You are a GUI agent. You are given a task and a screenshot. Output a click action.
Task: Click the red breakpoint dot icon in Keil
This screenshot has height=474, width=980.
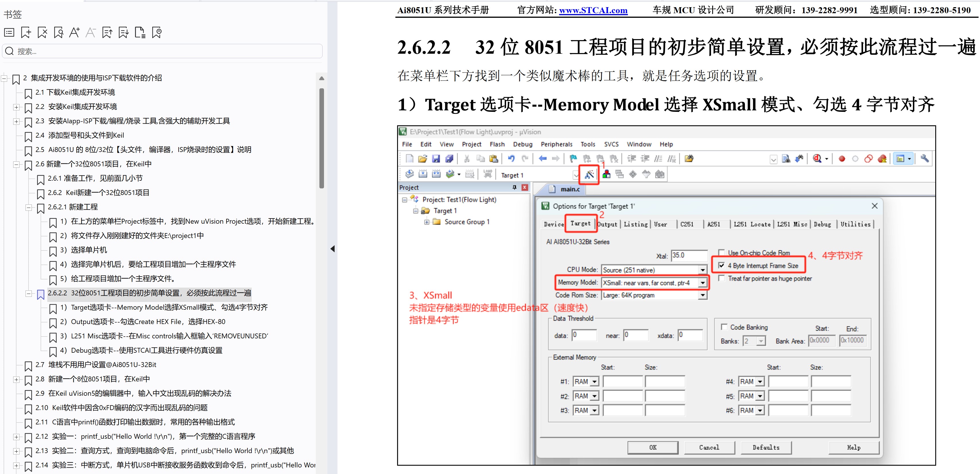842,159
